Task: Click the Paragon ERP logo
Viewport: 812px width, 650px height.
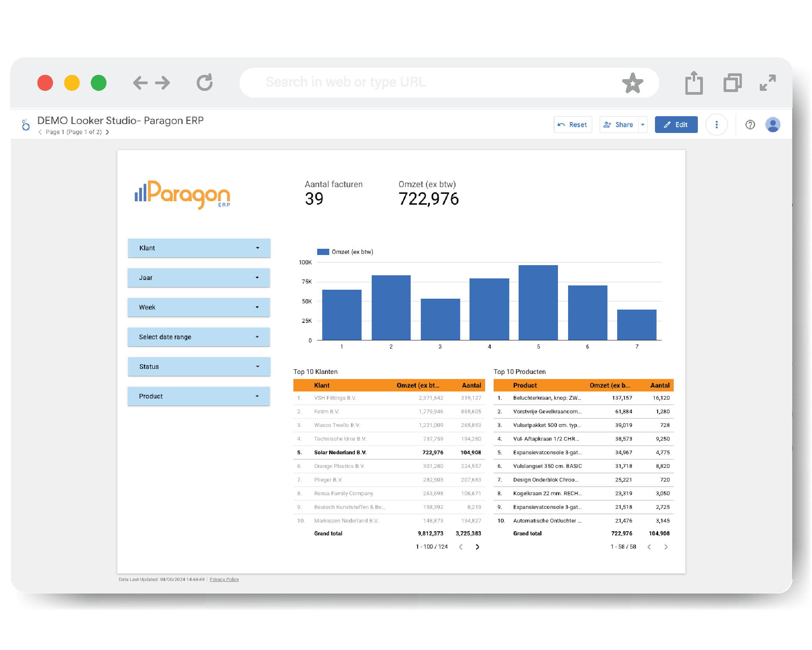Action: [182, 195]
